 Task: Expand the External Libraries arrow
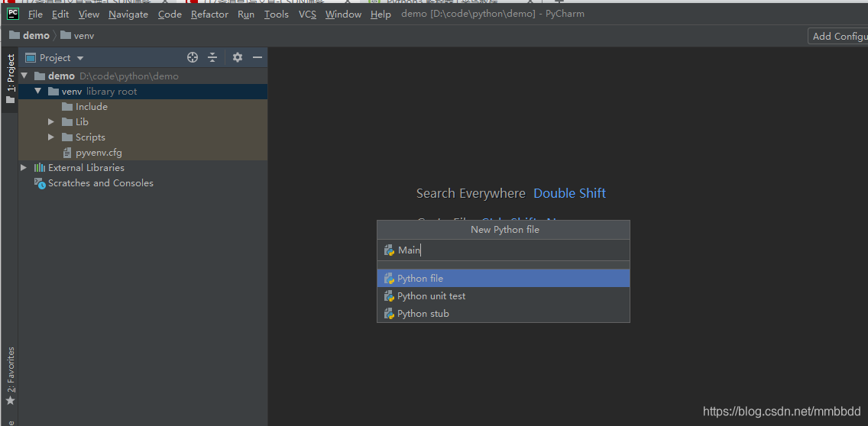tap(23, 168)
